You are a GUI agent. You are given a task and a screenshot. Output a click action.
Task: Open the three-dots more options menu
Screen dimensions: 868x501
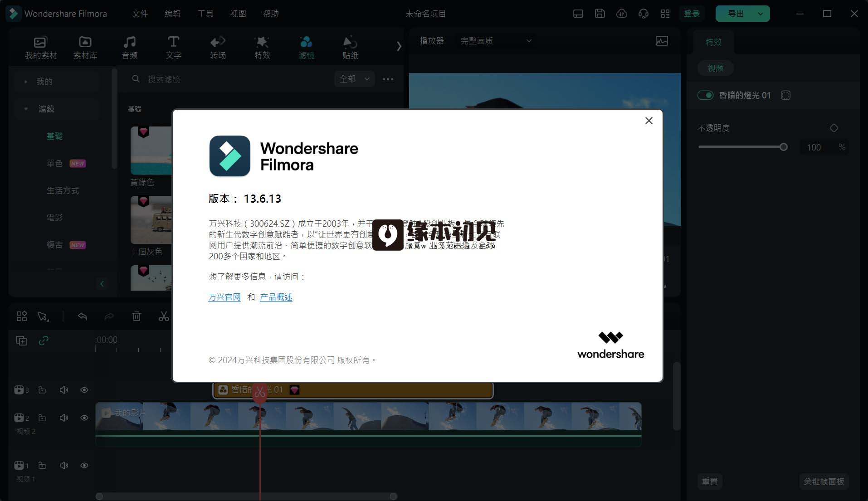click(x=388, y=79)
